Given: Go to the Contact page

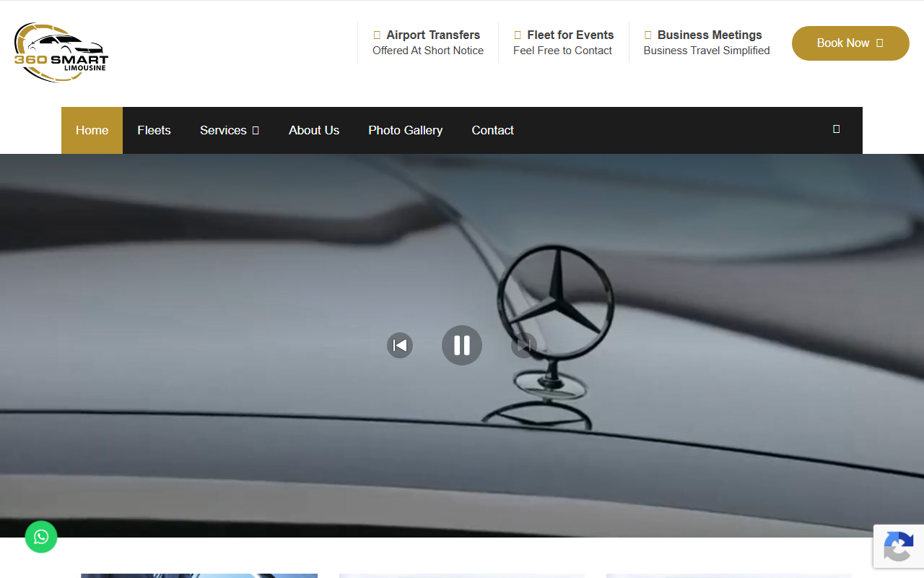Looking at the screenshot, I should pos(493,130).
